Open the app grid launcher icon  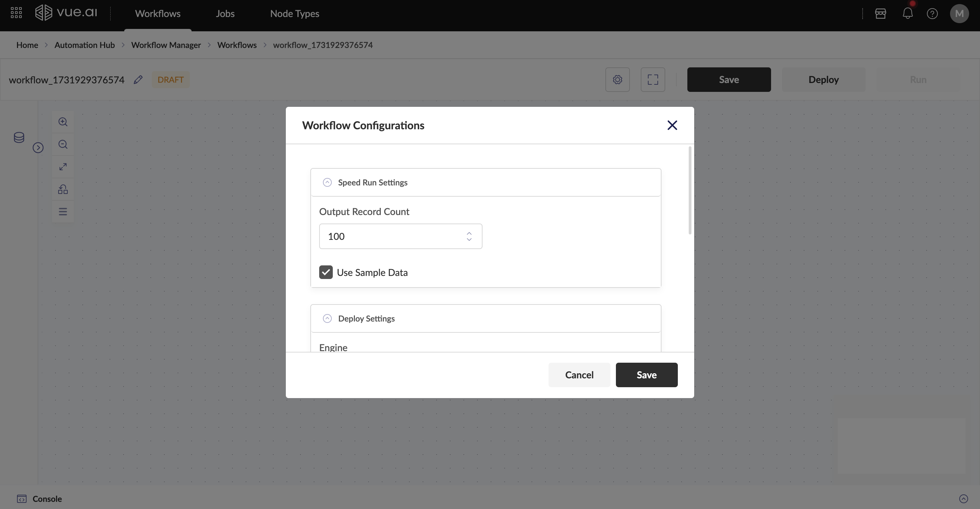(16, 13)
